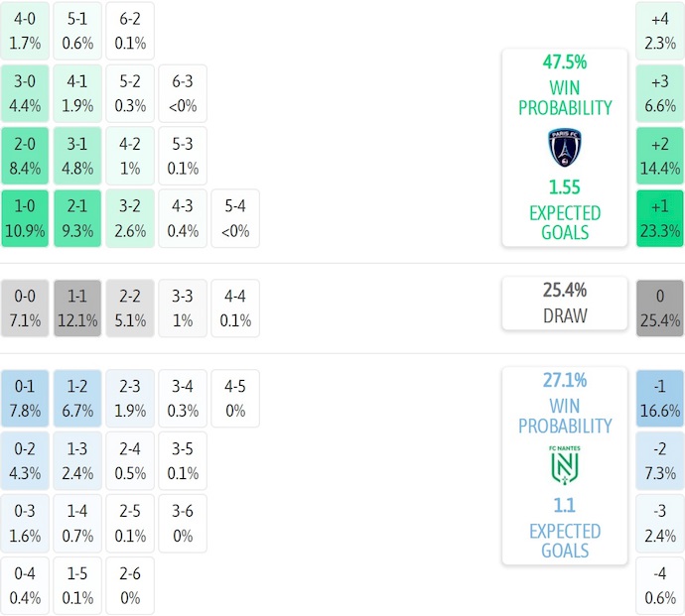The width and height of the screenshot is (685, 616).
Task: Click the -4 goal margin cell
Action: 659,586
